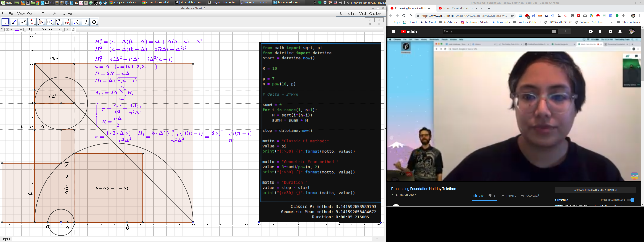This screenshot has width=644, height=242.
Task: Click the YouTube search magnifier button
Action: coord(565,32)
